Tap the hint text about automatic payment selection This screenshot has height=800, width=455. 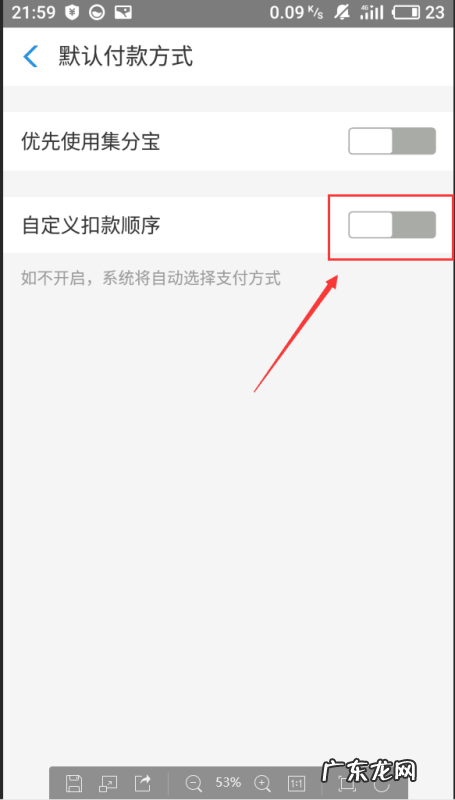pyautogui.click(x=151, y=279)
